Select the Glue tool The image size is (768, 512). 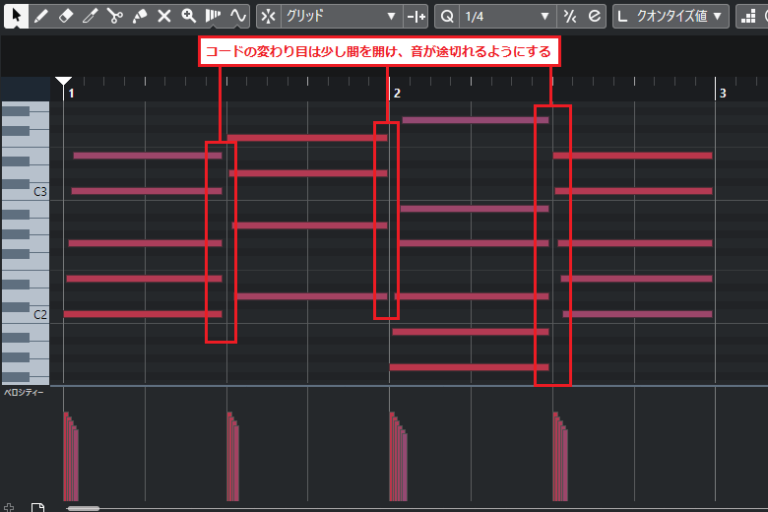[140, 16]
